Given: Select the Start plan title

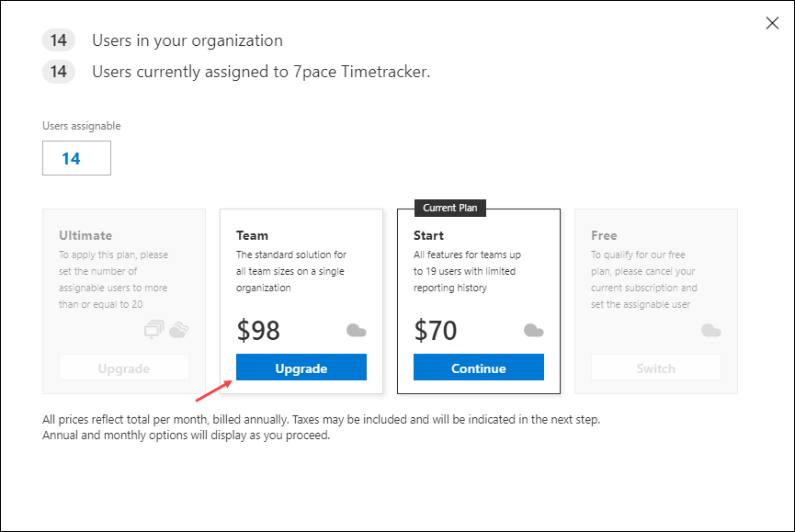Looking at the screenshot, I should (428, 235).
